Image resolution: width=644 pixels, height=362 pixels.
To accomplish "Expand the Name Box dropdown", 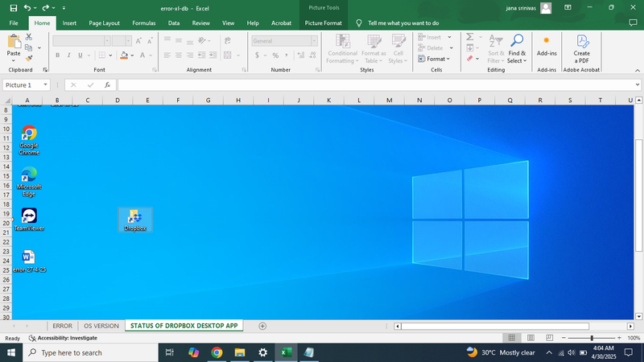I will pyautogui.click(x=45, y=84).
